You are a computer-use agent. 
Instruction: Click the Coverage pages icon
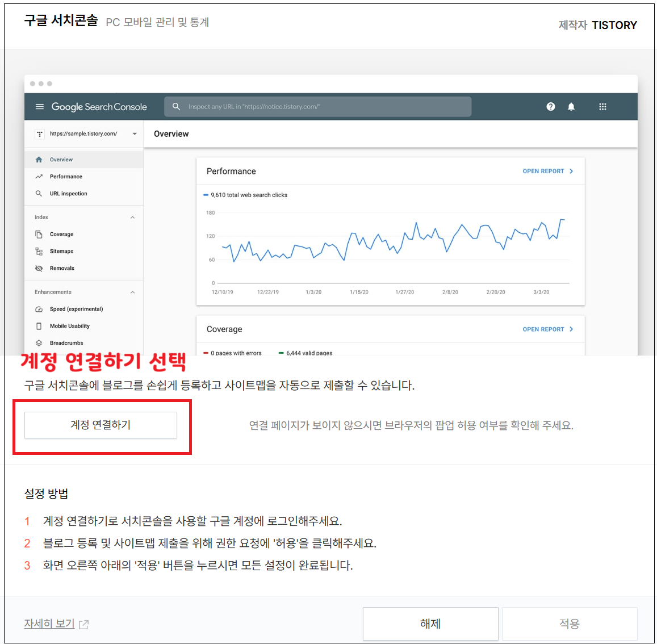39,234
